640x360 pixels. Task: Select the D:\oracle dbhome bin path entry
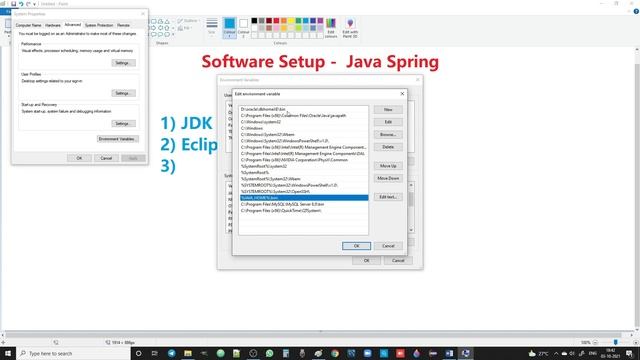tap(304, 109)
